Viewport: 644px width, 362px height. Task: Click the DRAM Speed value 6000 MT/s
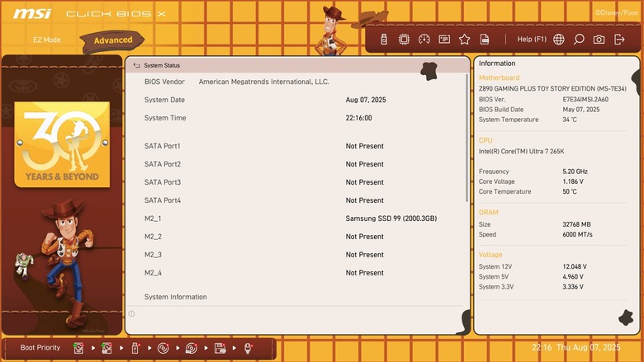point(577,234)
